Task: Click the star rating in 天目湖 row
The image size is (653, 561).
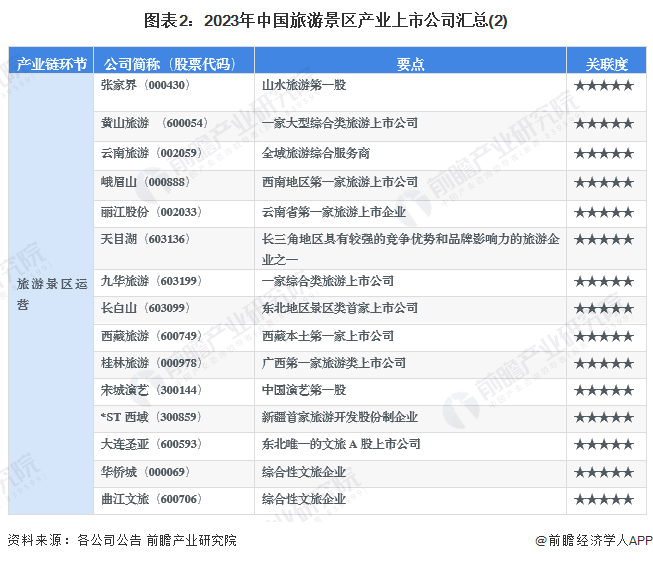Action: (604, 239)
